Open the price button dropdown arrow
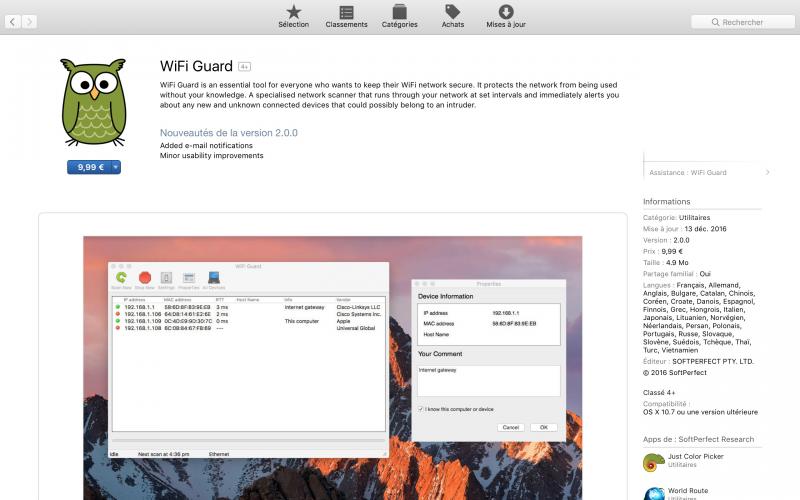Viewport: 800px width, 500px height. (116, 167)
